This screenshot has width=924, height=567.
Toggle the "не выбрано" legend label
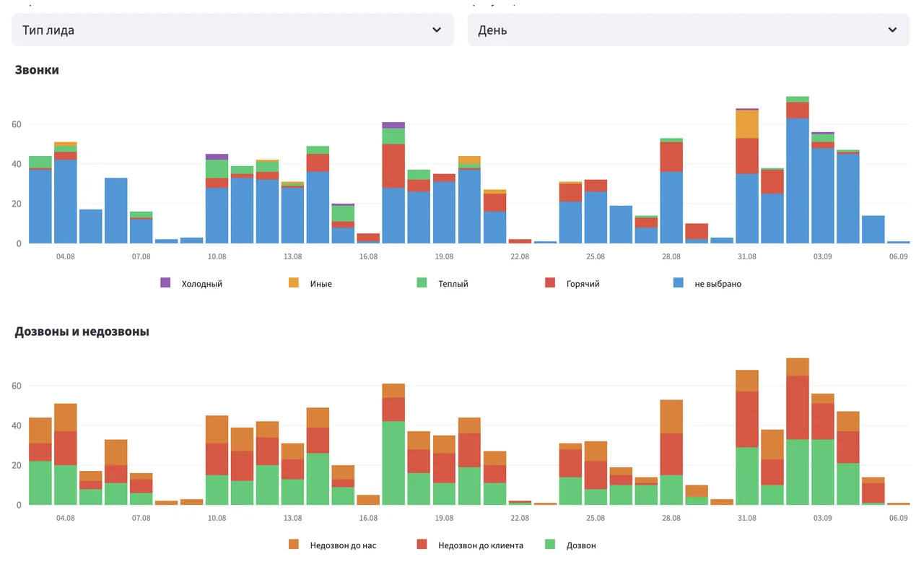click(x=718, y=284)
